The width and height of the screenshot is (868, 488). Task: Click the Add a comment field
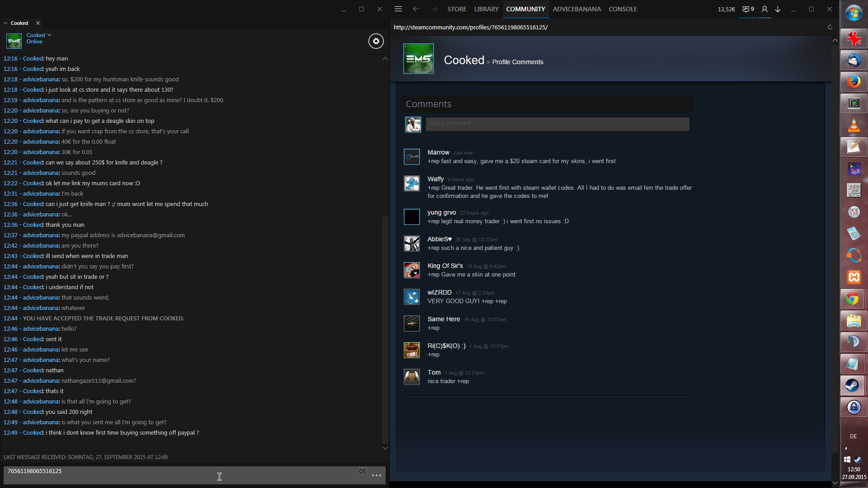coord(557,124)
